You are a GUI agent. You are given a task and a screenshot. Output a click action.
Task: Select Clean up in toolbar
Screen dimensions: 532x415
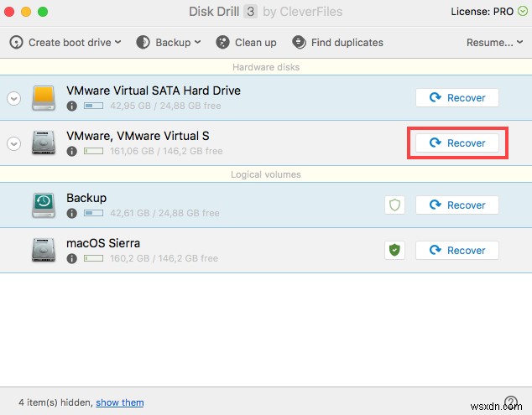[x=247, y=42]
